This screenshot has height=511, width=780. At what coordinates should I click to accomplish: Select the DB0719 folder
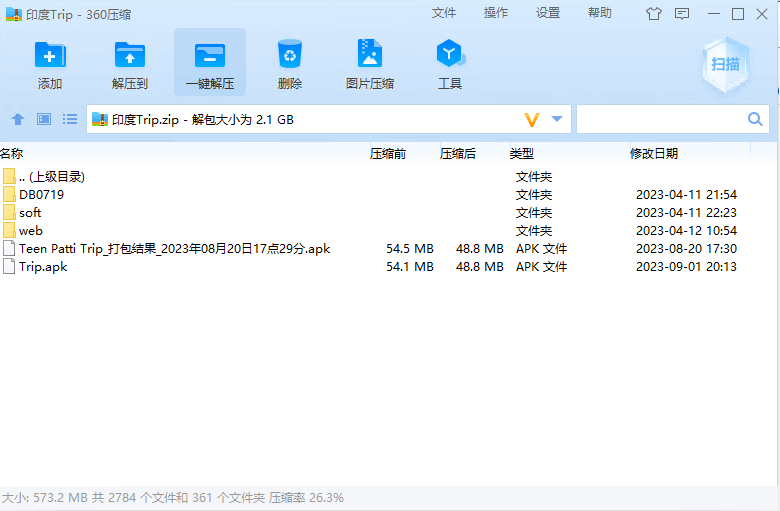(x=41, y=195)
